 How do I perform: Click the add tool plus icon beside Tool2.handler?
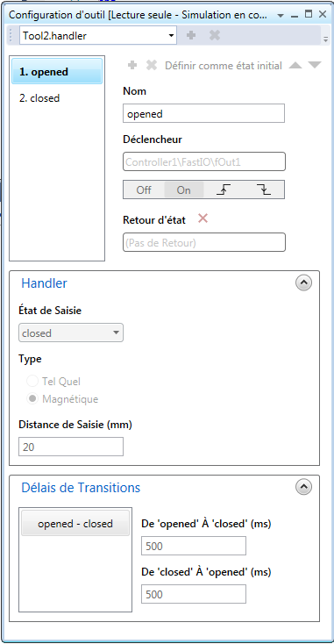pos(191,36)
